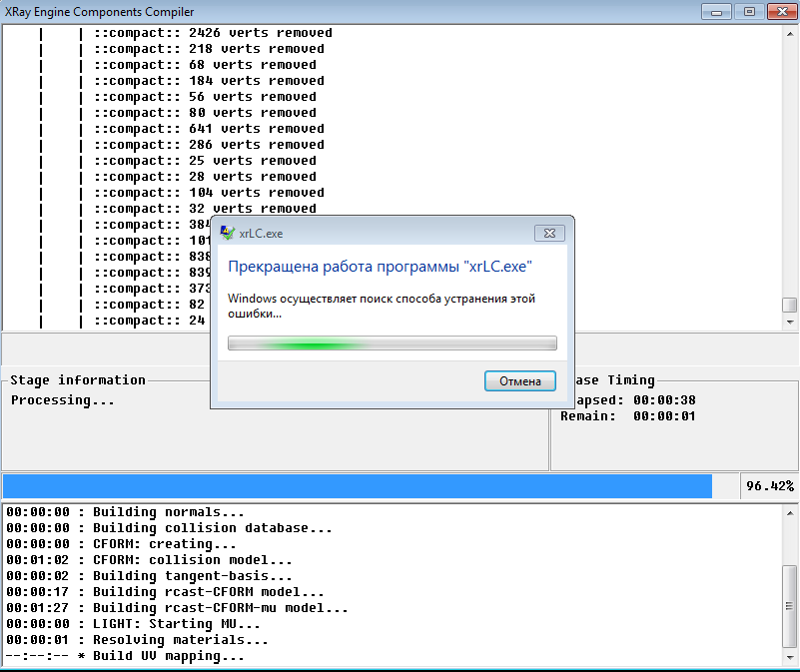Click the down arrow of the top log scrollbar
This screenshot has width=800, height=672.
[790, 322]
